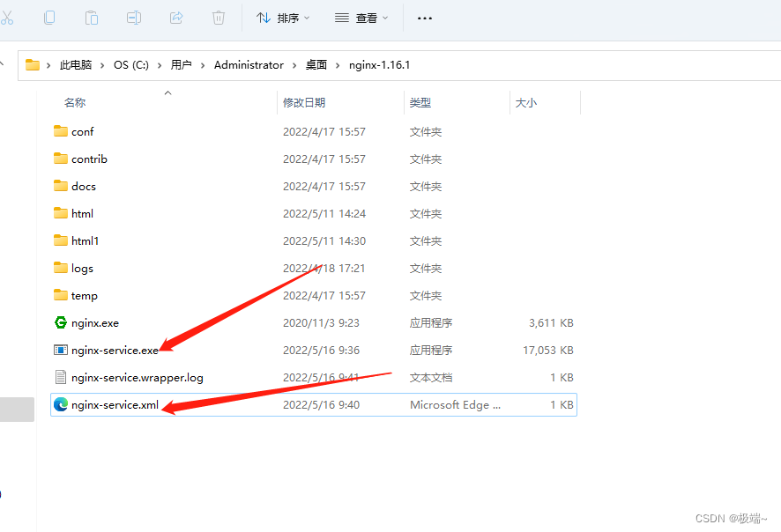781x532 pixels.
Task: Expand chevron before 此电脑 in breadcrumb
Action: point(48,66)
